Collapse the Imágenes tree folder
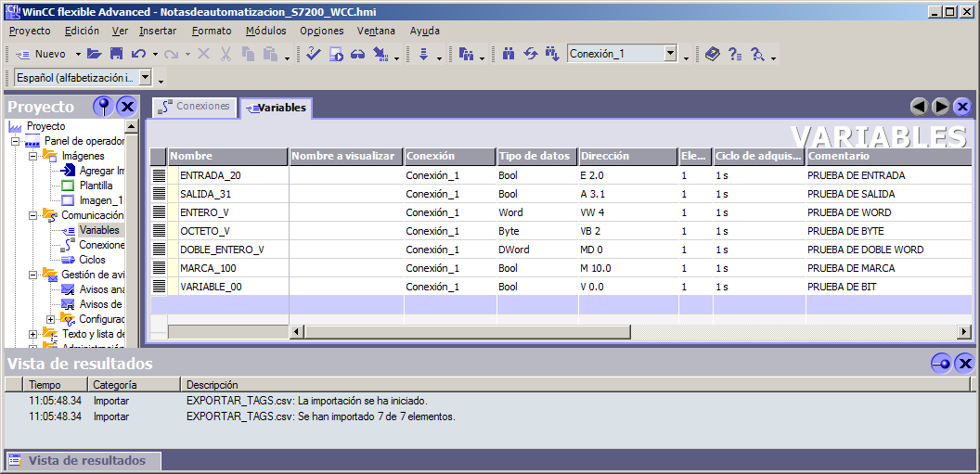 pos(33,156)
